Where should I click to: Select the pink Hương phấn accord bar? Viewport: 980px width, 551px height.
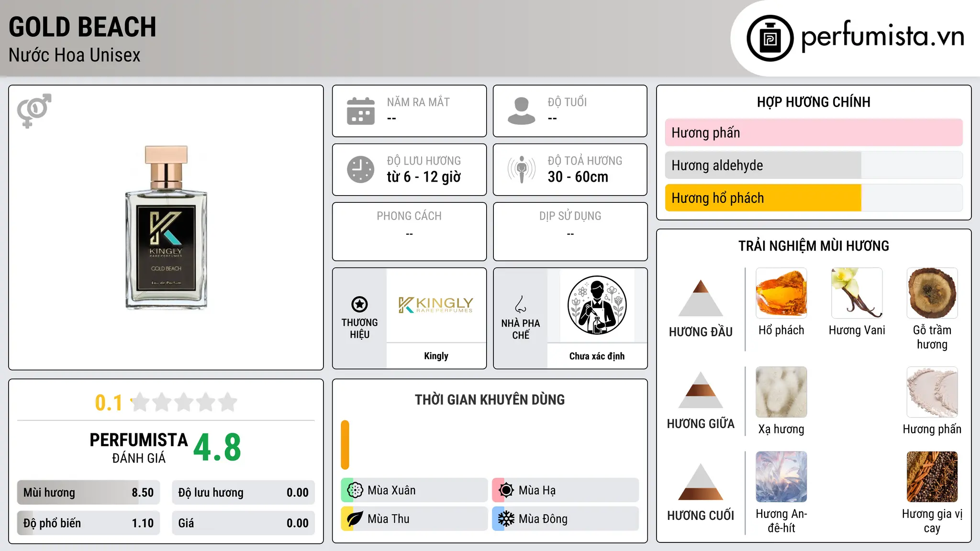(813, 132)
